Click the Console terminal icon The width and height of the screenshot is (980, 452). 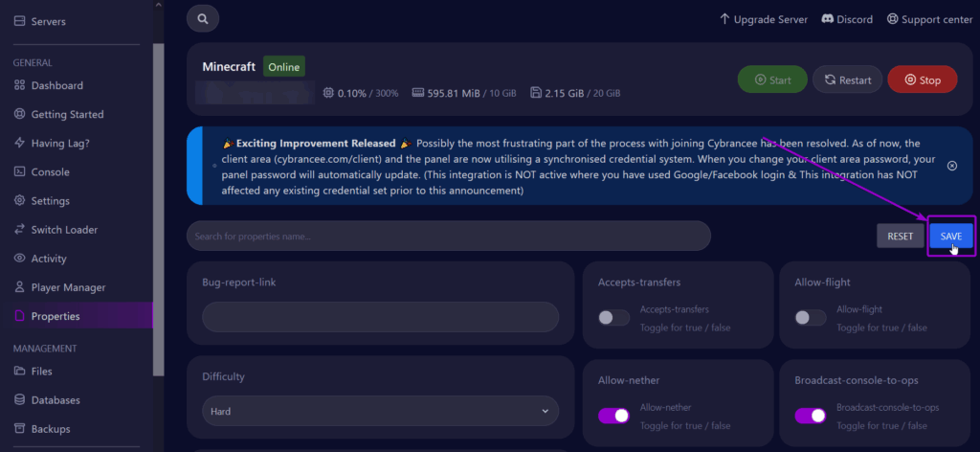click(x=19, y=171)
